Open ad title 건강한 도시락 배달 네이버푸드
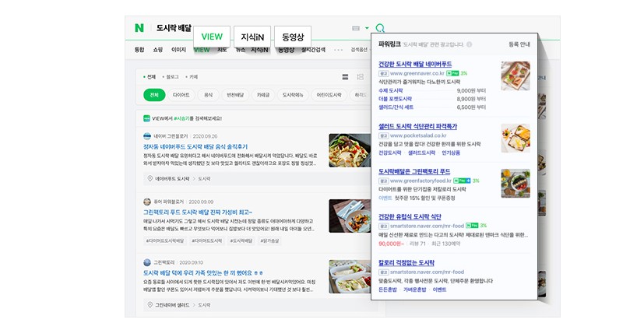 click(x=415, y=64)
